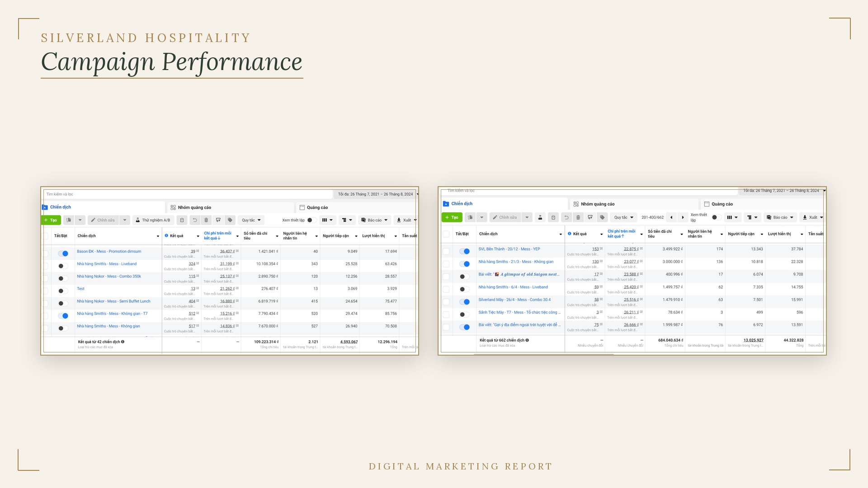Click the clipboard icon in left panel toolbar

tap(182, 220)
